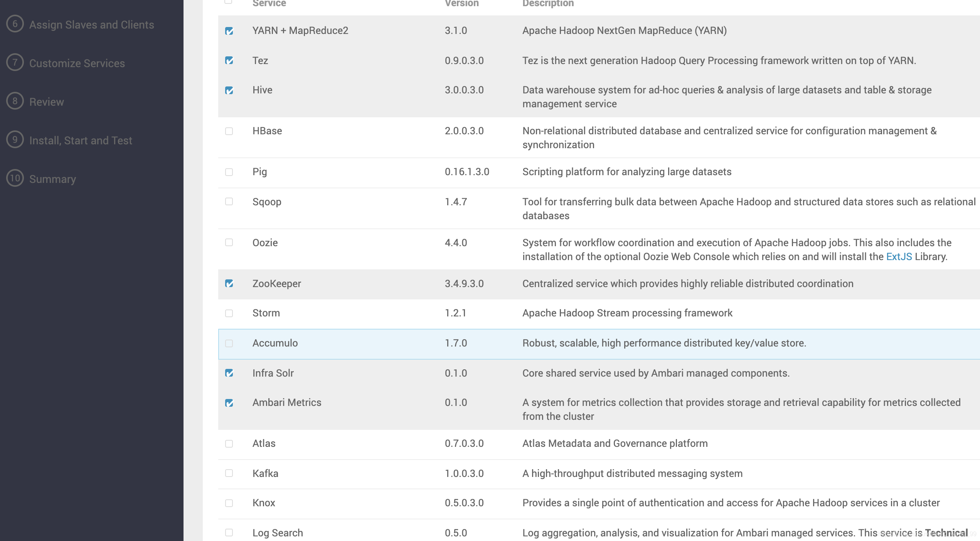This screenshot has width=980, height=541.
Task: Click ZooKeeper version 3.4.9.3.0
Action: [464, 284]
